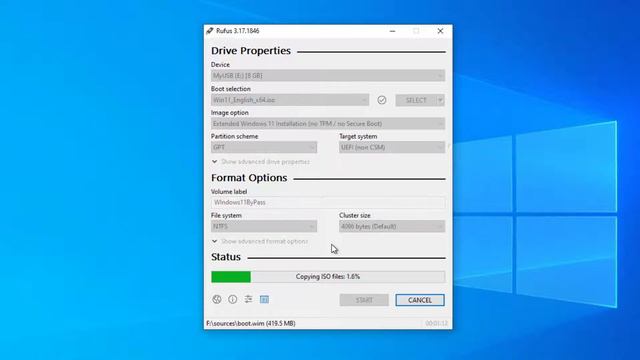Image resolution: width=640 pixels, height=360 pixels.
Task: Minimize the Rufus window
Action: click(x=393, y=31)
